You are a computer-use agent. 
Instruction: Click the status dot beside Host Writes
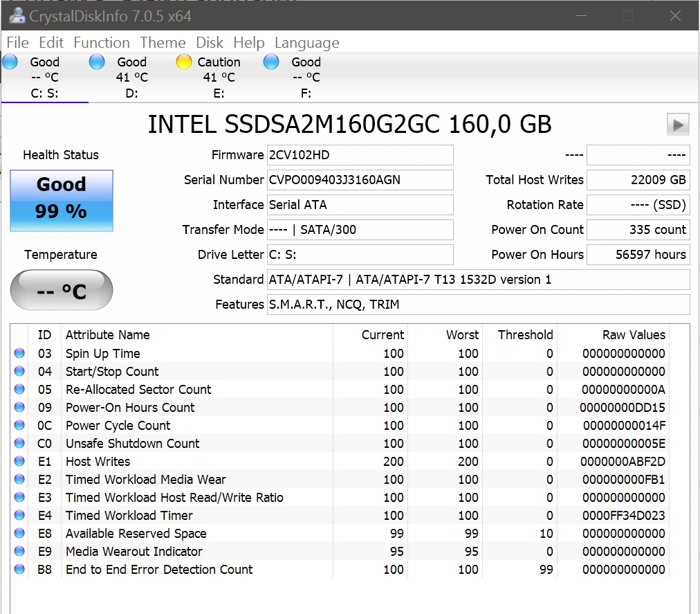(x=19, y=462)
